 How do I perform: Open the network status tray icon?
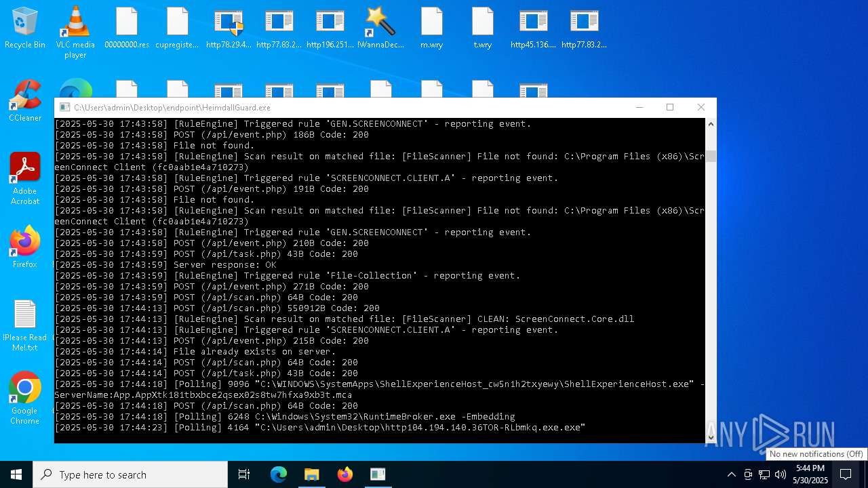pos(764,474)
